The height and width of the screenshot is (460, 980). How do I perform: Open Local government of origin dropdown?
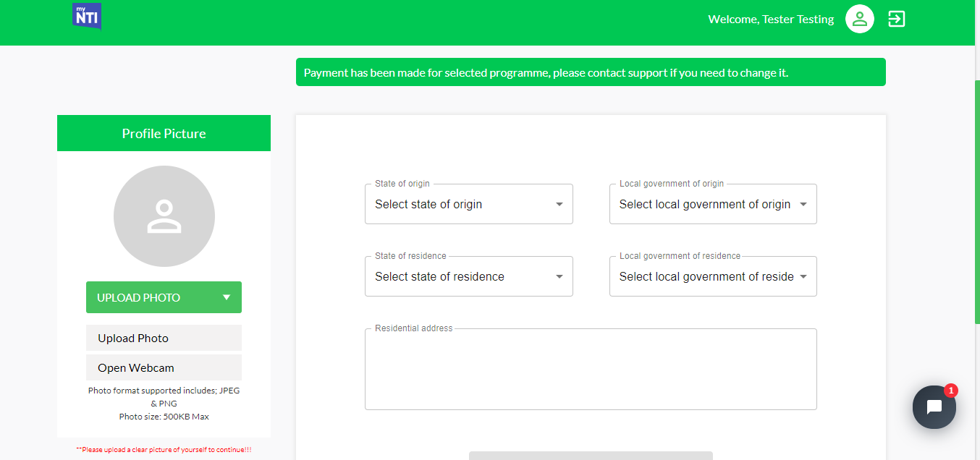point(713,204)
